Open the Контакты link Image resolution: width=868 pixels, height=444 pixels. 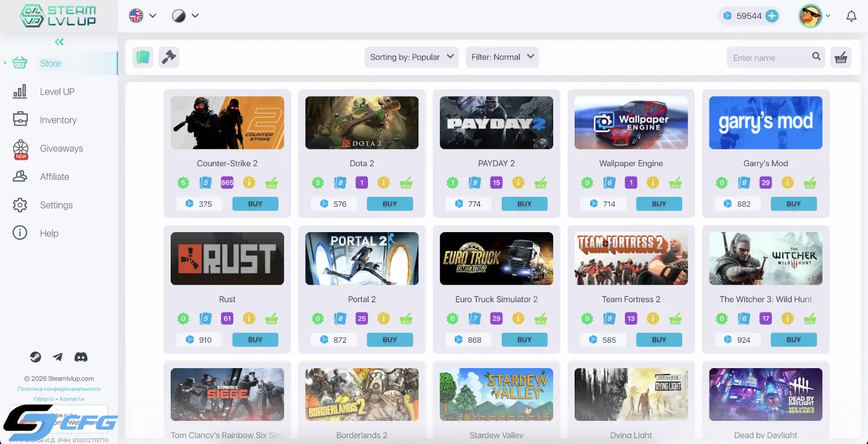(72, 399)
